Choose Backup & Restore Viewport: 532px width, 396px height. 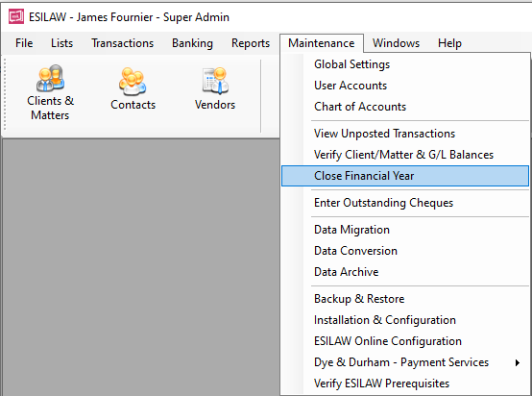405,299
